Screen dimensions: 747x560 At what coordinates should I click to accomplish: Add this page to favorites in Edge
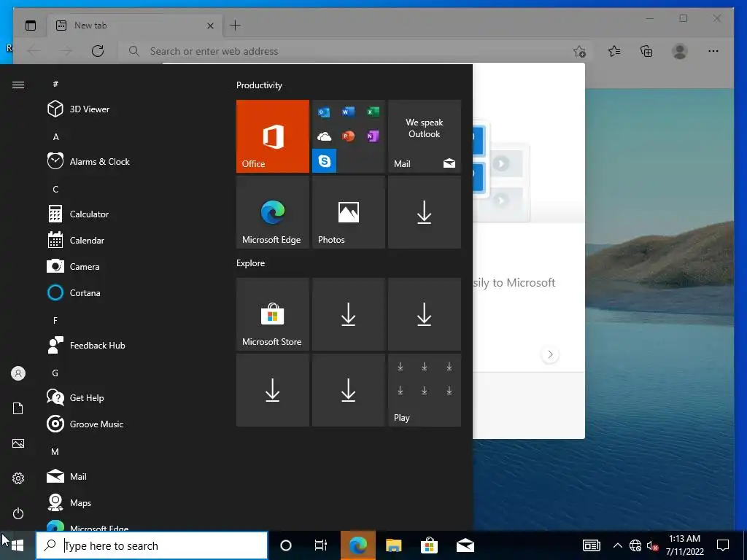coord(579,52)
